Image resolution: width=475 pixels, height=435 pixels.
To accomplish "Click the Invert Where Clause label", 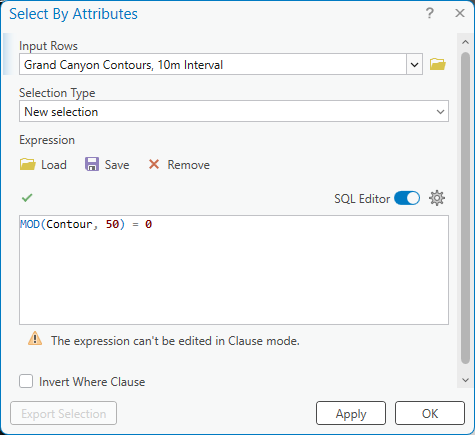I will (92, 382).
